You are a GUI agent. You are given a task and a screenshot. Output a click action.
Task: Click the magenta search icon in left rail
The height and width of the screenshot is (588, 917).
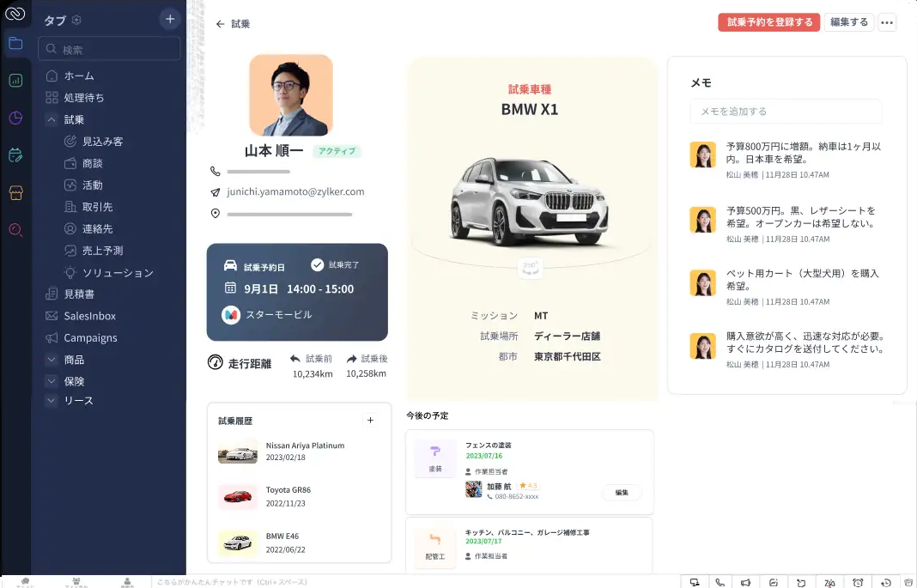click(15, 230)
